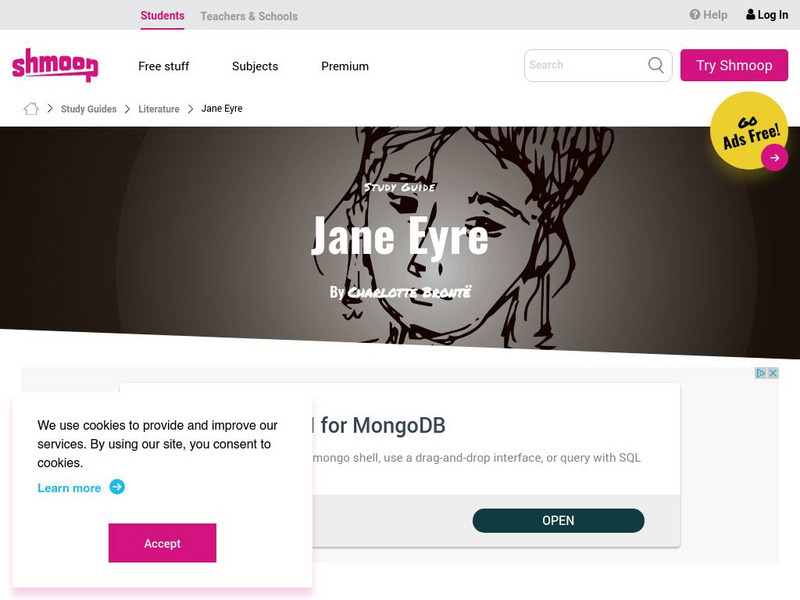
Task: Switch to Teachers & Schools tab
Action: [249, 16]
